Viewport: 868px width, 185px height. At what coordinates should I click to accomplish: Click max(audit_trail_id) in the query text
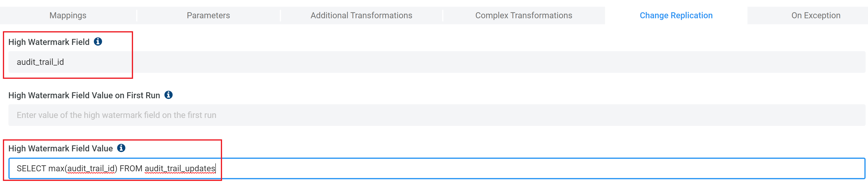point(83,168)
